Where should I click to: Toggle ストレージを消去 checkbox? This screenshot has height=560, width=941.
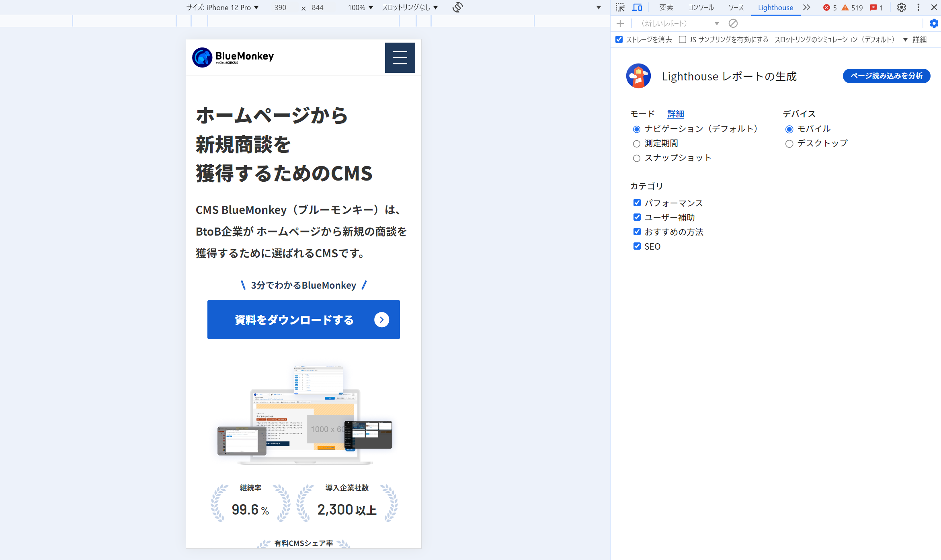[x=619, y=39]
